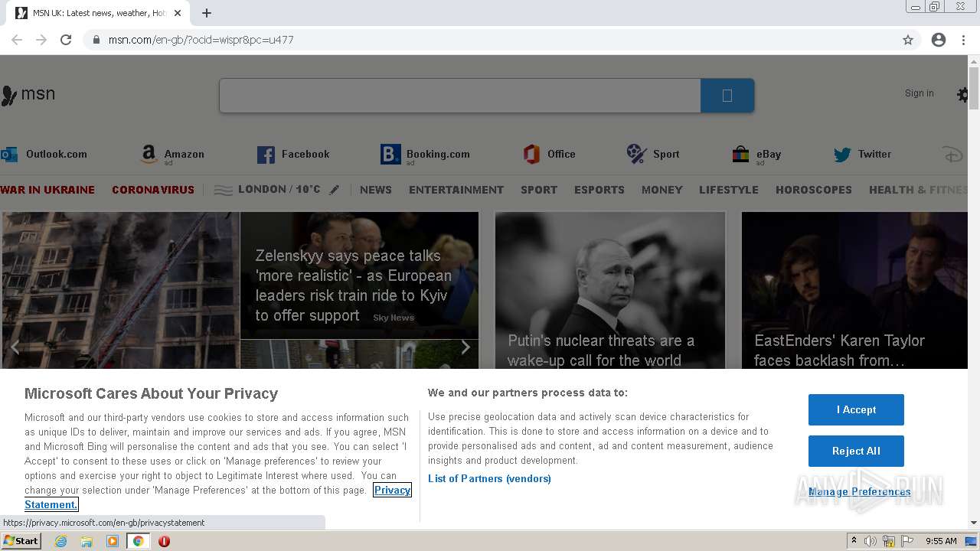Open the Twitter shortcut

tap(862, 155)
